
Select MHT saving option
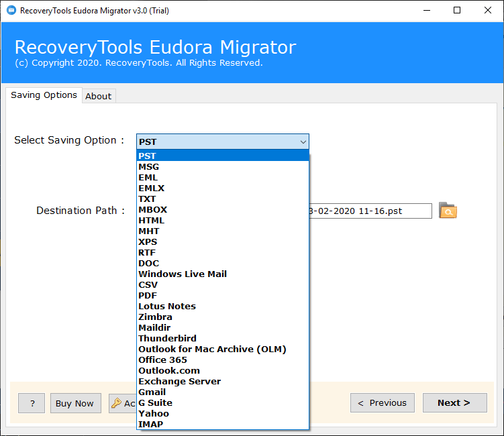pyautogui.click(x=222, y=231)
